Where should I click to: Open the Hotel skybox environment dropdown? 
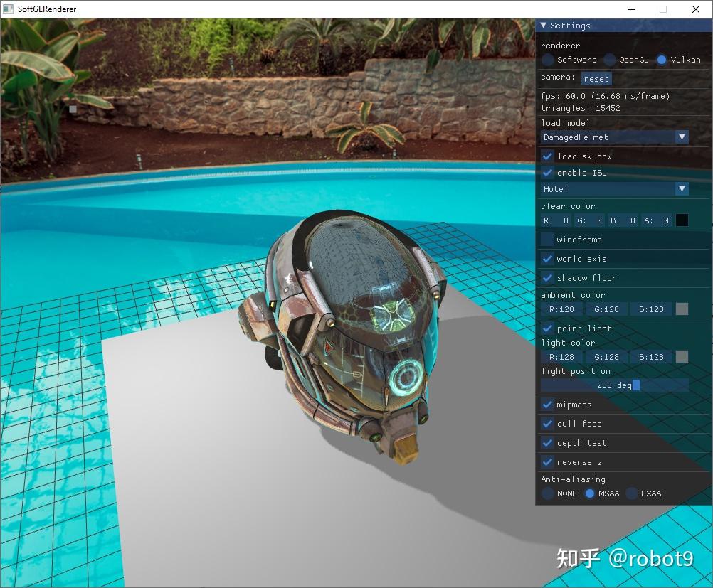[x=613, y=188]
